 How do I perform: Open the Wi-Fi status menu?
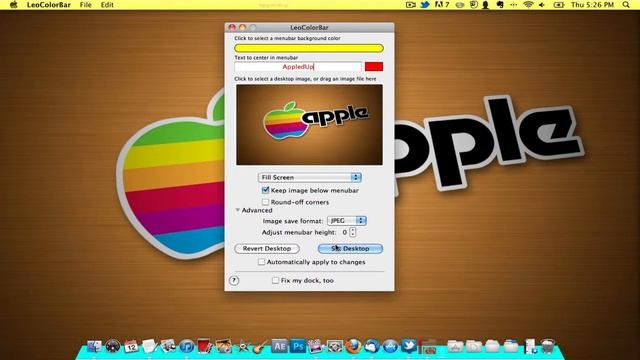point(529,5)
